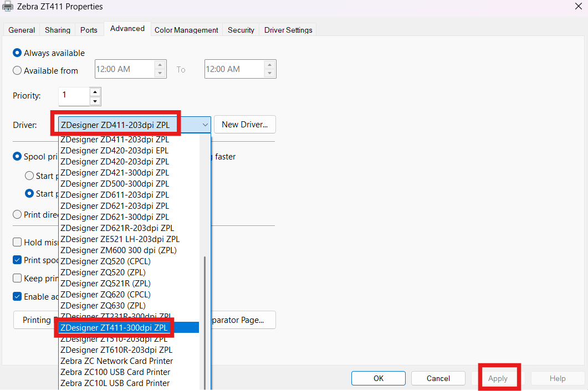Select the first Start printing radio option under Spool
The height and width of the screenshot is (391, 588).
[x=29, y=176]
